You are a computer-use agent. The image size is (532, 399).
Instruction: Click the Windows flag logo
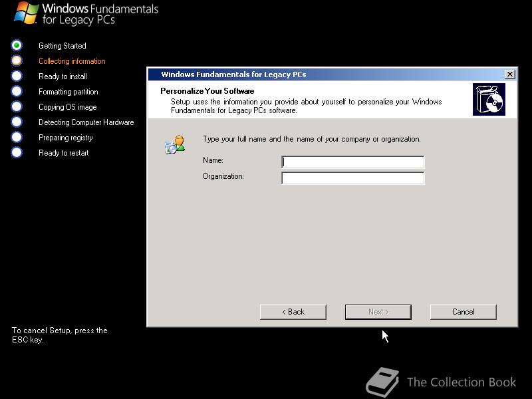point(26,13)
